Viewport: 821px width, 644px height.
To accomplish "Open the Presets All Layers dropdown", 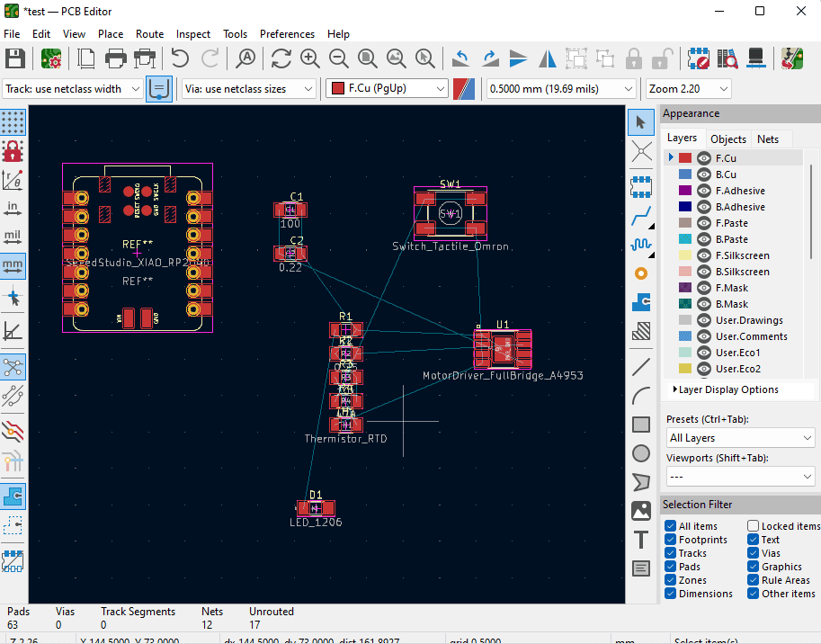I will pyautogui.click(x=740, y=438).
